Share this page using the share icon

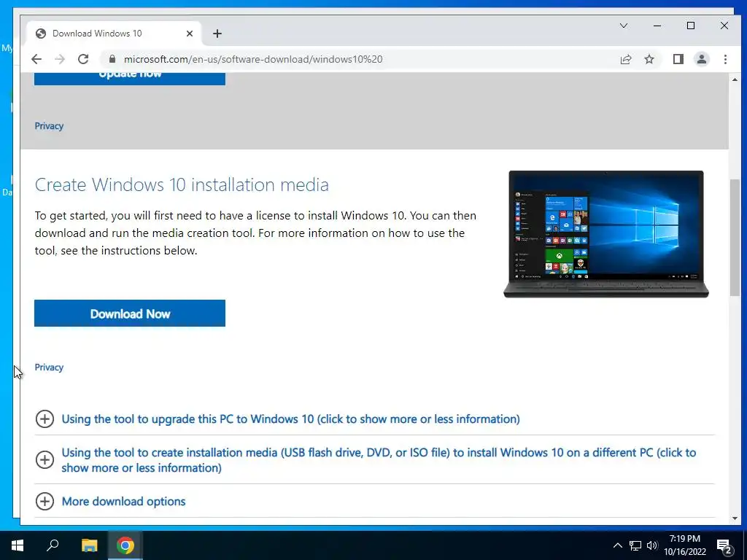tap(625, 59)
